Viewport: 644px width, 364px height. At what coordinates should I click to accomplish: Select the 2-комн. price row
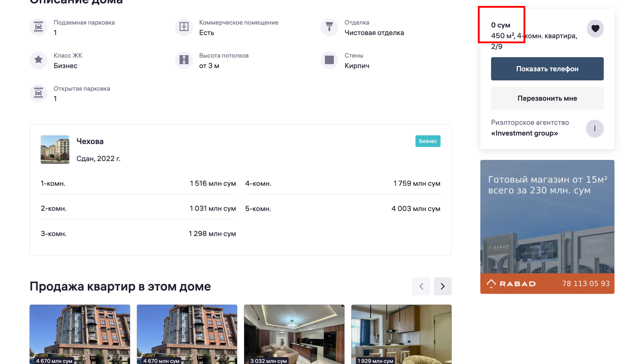point(138,208)
